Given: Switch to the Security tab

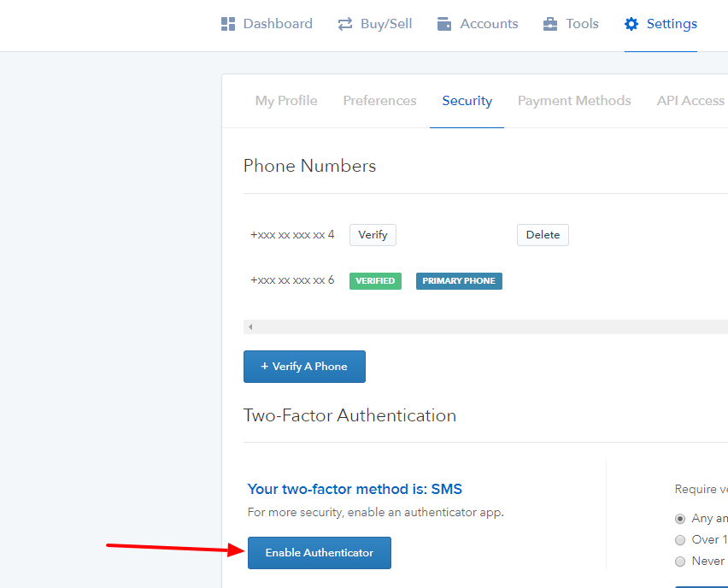Looking at the screenshot, I should coord(467,100).
